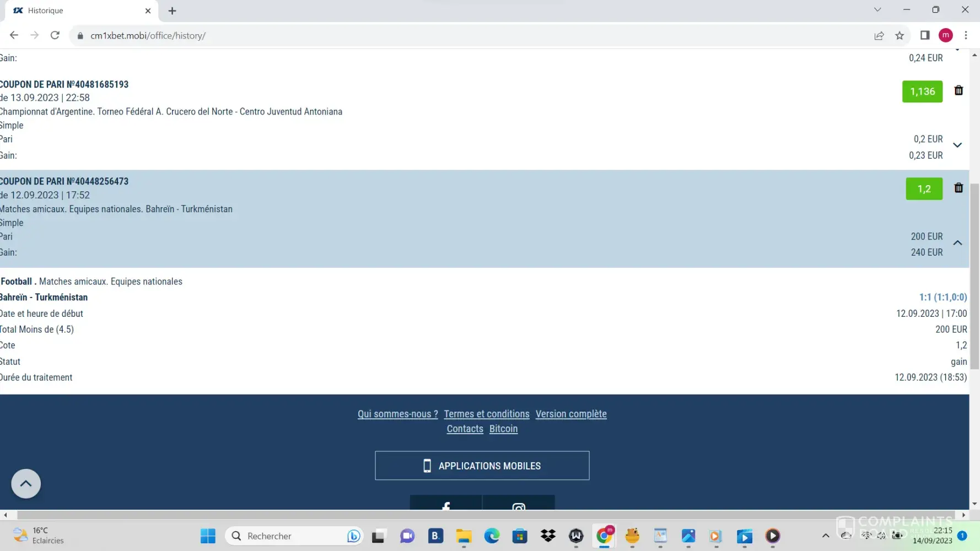
Task: Open the weather widget showing 16°C
Action: 39,536
